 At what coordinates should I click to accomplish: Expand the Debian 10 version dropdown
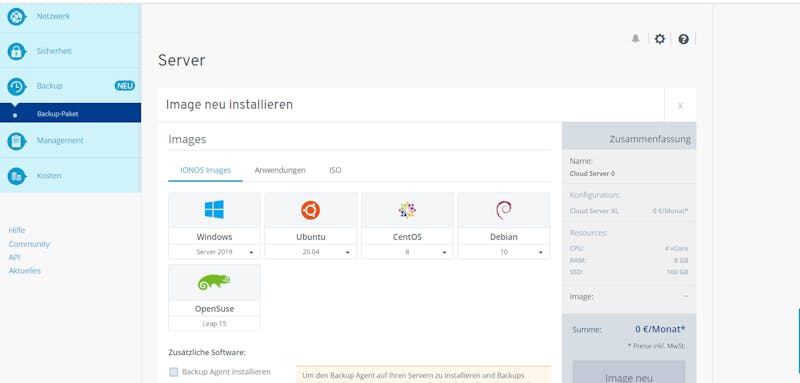(x=504, y=252)
